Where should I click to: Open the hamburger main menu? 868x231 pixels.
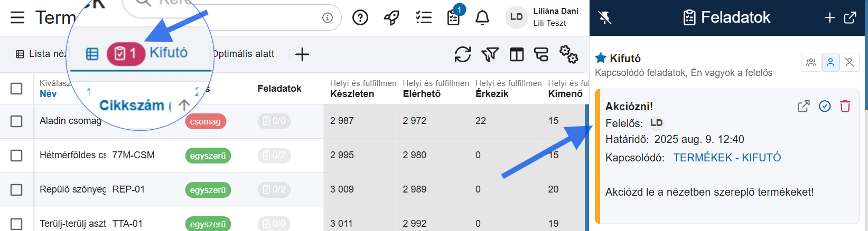pyautogui.click(x=17, y=18)
